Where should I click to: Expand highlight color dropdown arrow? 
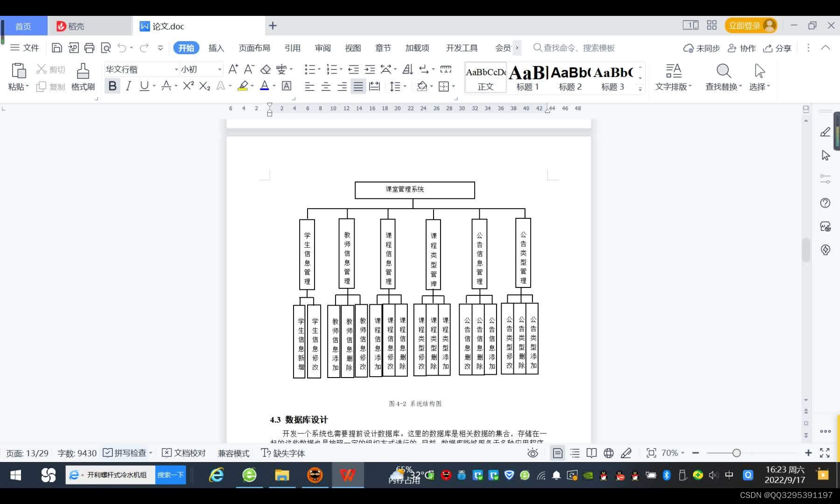(x=252, y=86)
